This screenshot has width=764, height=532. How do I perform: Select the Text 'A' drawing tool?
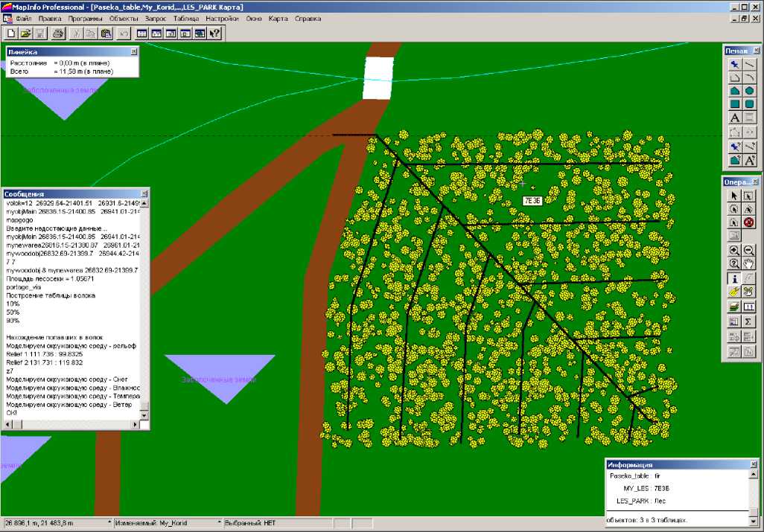(735, 118)
